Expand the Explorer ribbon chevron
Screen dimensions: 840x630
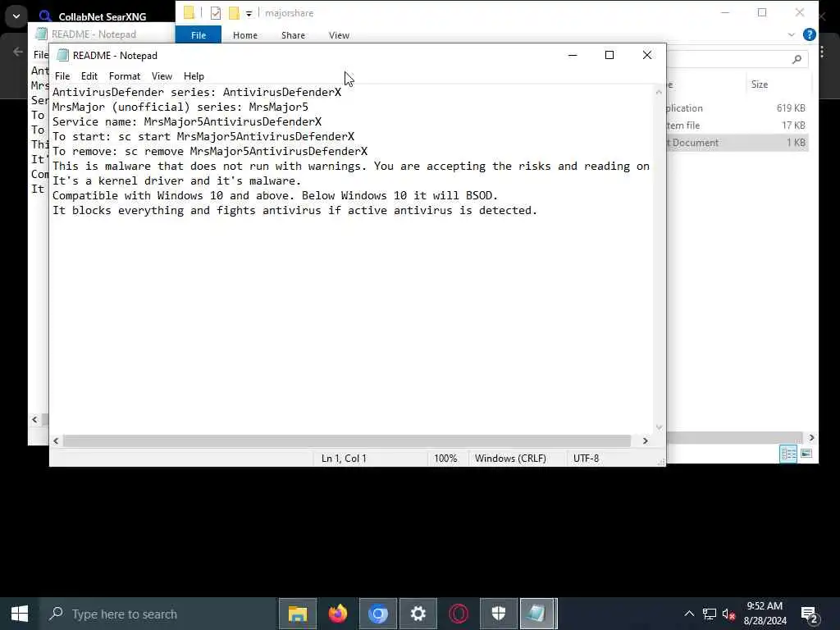point(792,34)
